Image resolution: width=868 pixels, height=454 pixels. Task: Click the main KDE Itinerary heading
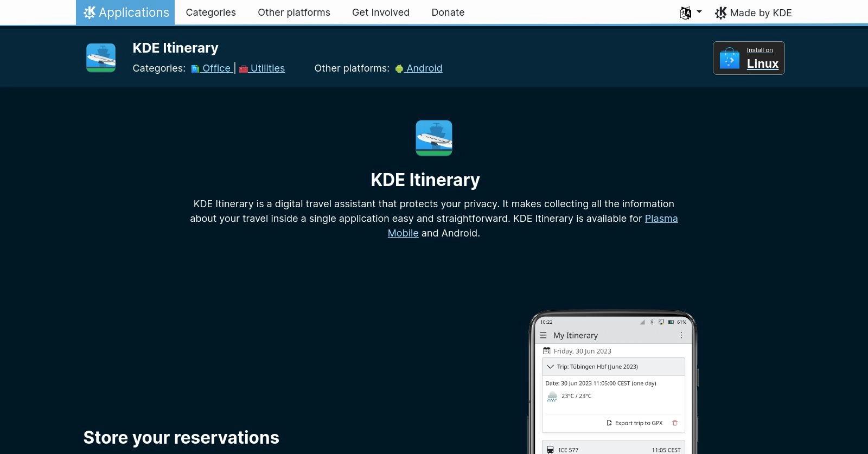tap(425, 180)
